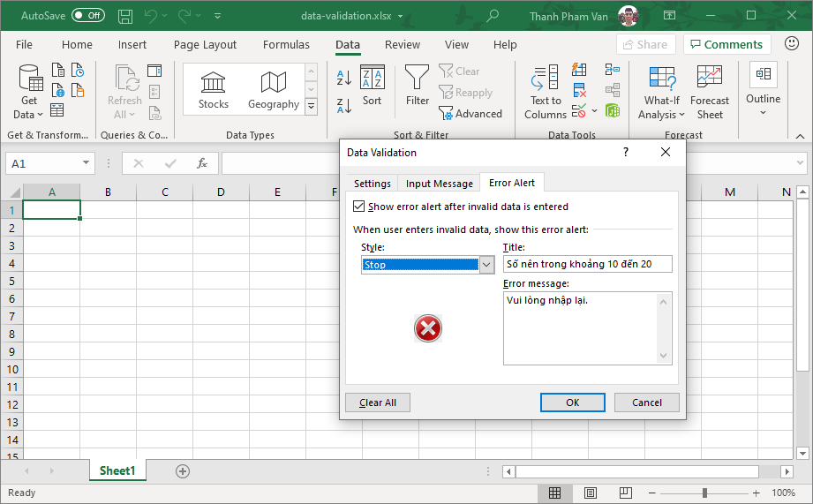The height and width of the screenshot is (504, 813).
Task: Open the Data Validation button's dropdown arrow
Action: click(x=594, y=110)
